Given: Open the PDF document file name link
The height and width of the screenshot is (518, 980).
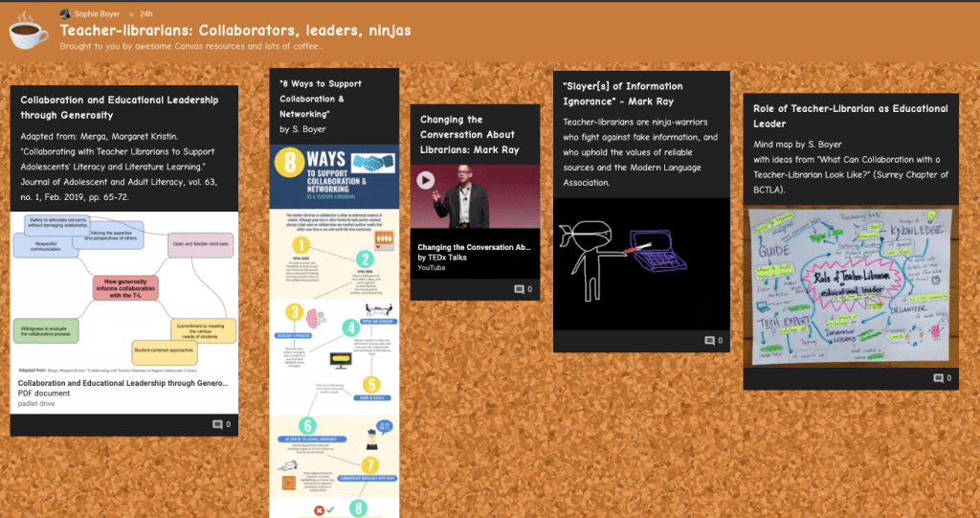Looking at the screenshot, I should pyautogui.click(x=123, y=382).
